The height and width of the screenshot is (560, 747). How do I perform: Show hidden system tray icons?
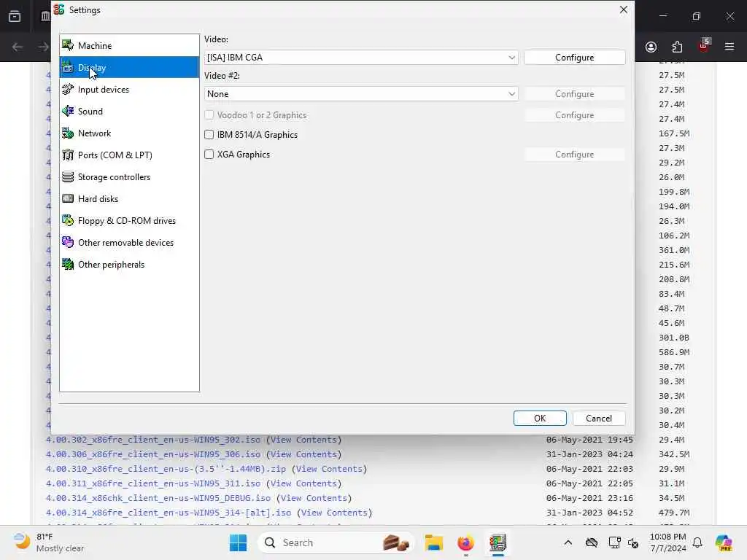coord(568,542)
